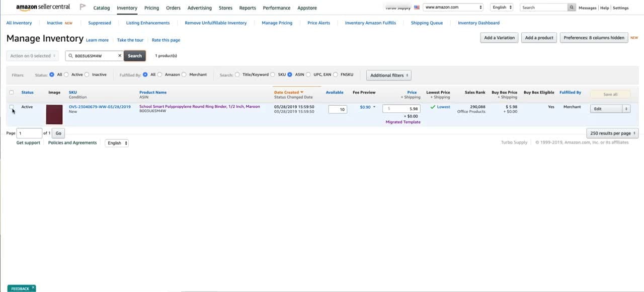Open the Advertising menu
The width and height of the screenshot is (644, 292).
click(200, 8)
